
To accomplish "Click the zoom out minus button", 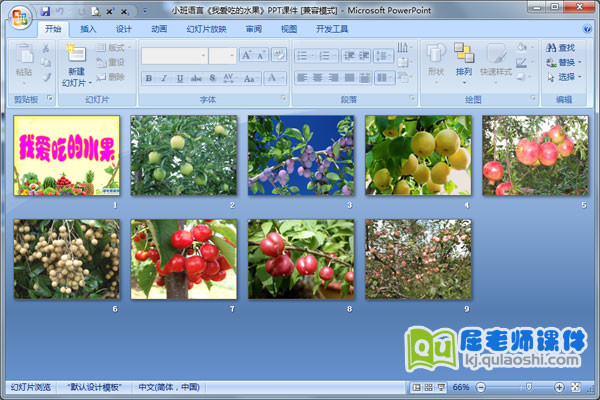I will 480,387.
